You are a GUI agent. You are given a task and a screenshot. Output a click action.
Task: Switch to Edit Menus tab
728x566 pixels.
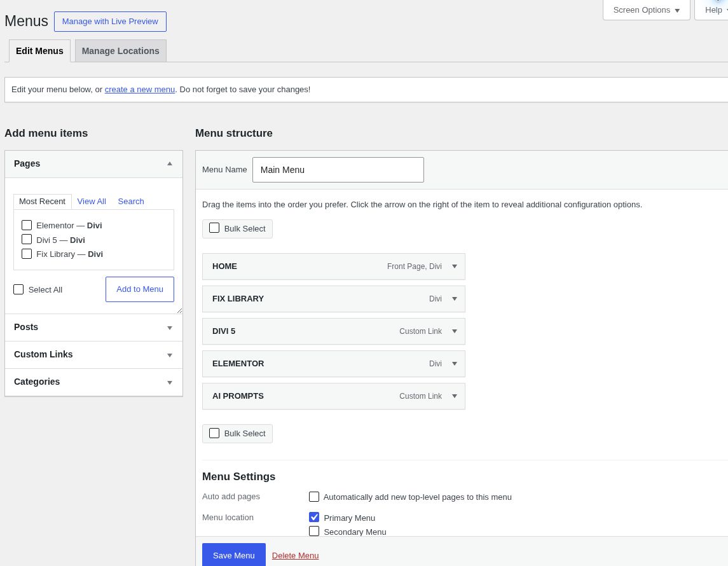(39, 51)
